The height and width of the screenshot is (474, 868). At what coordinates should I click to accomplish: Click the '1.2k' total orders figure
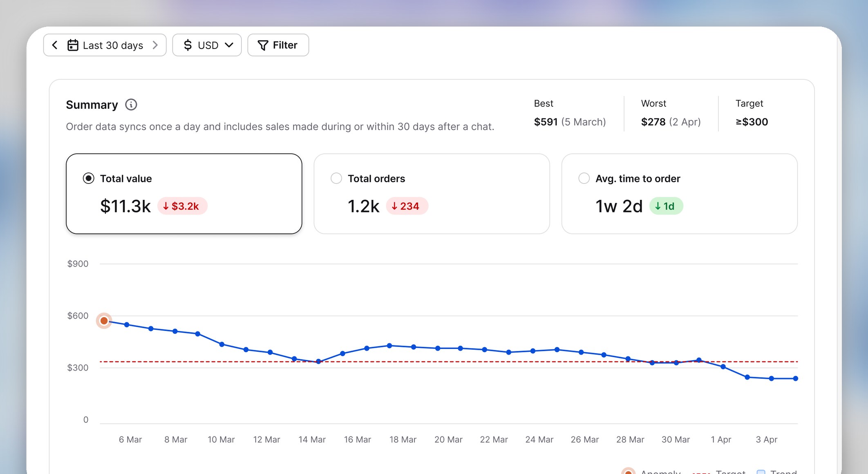click(363, 206)
